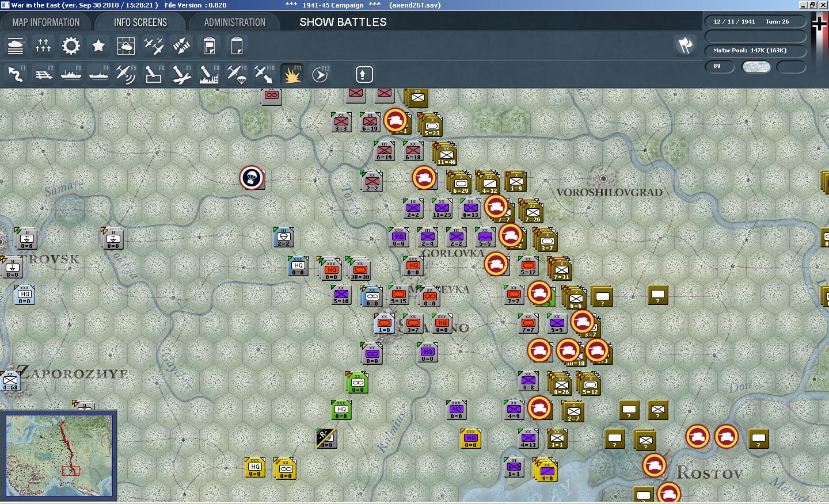Click the date and turn display
This screenshot has width=829, height=504.
[x=755, y=22]
